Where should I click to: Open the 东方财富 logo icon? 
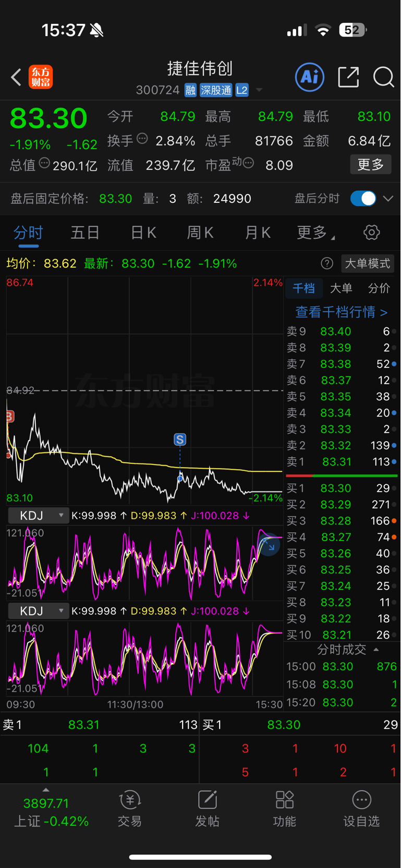pyautogui.click(x=41, y=77)
